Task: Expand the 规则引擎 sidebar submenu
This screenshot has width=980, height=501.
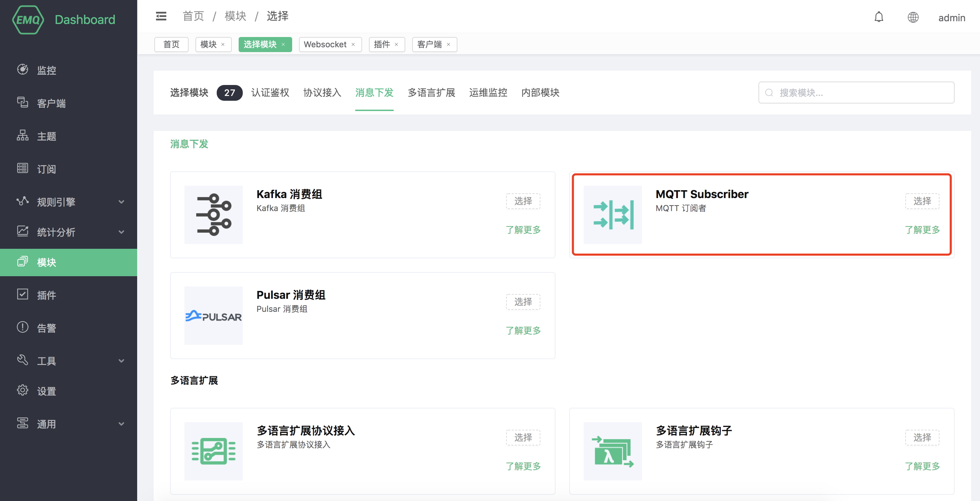Action: [121, 202]
